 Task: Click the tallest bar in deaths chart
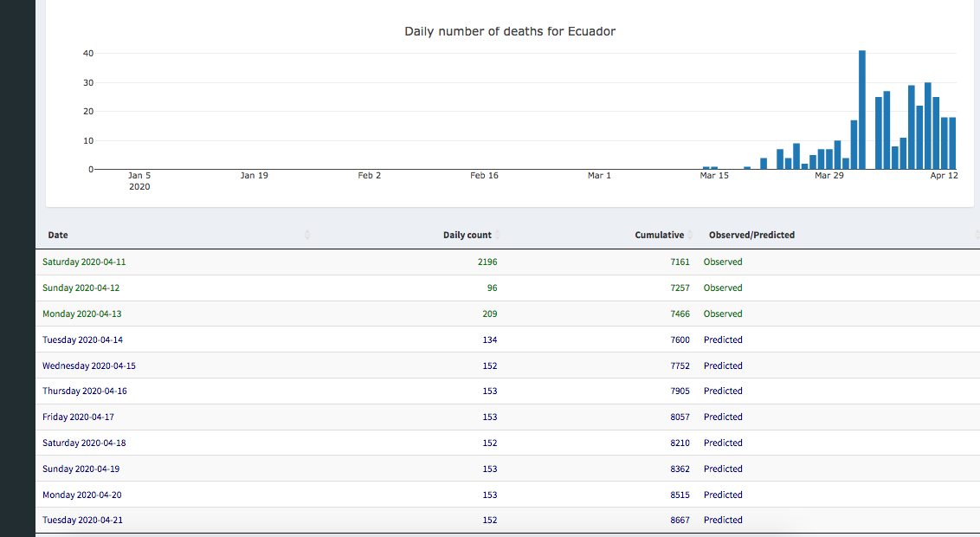pyautogui.click(x=862, y=109)
